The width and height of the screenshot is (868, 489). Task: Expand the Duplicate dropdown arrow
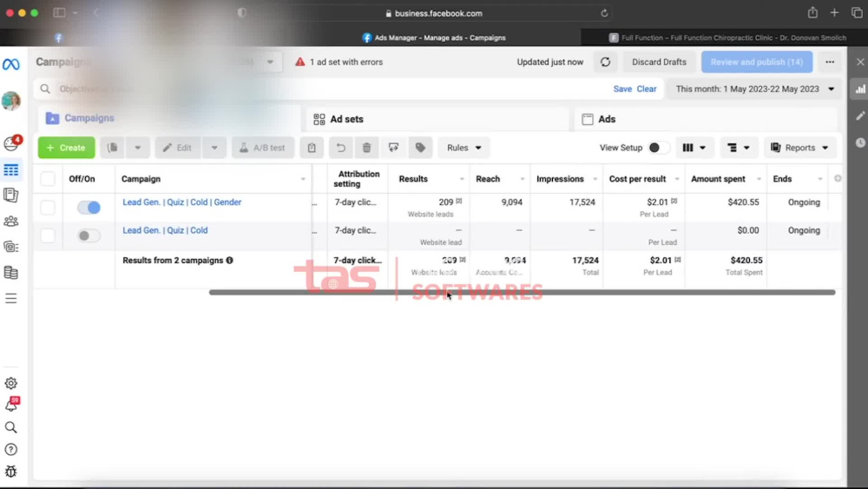(x=138, y=148)
